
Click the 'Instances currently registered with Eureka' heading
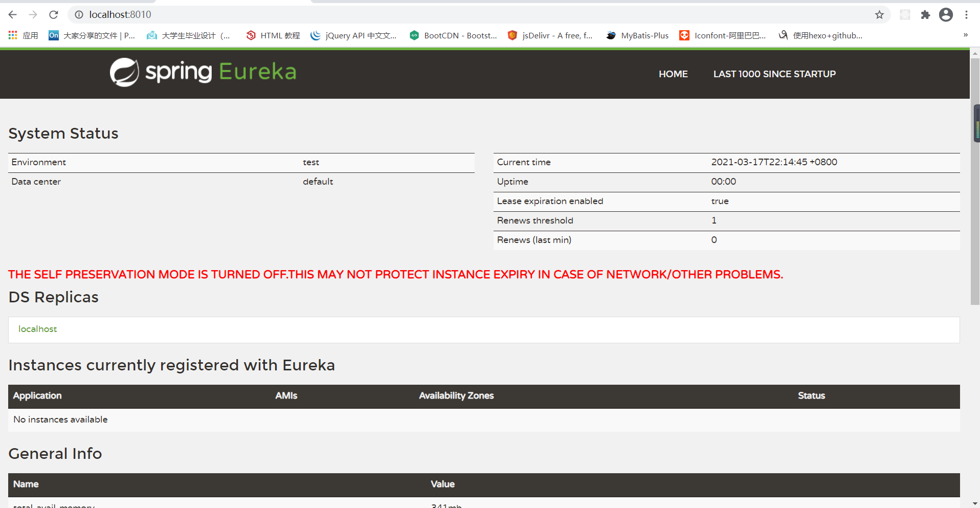[x=172, y=365]
